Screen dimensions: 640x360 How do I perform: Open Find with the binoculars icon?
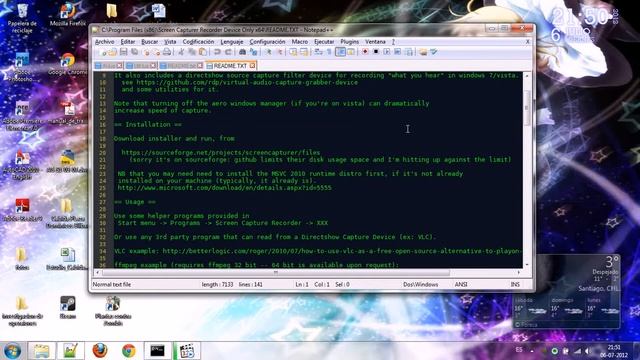click(x=242, y=52)
